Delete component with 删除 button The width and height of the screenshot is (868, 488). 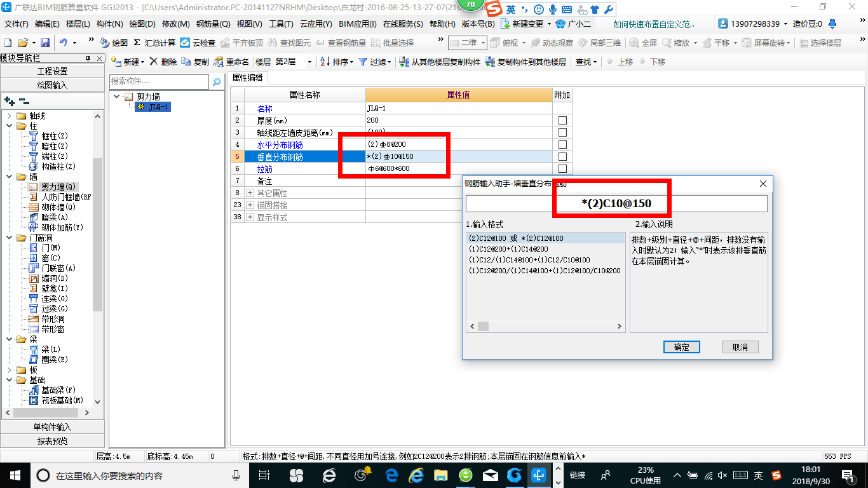[x=163, y=62]
